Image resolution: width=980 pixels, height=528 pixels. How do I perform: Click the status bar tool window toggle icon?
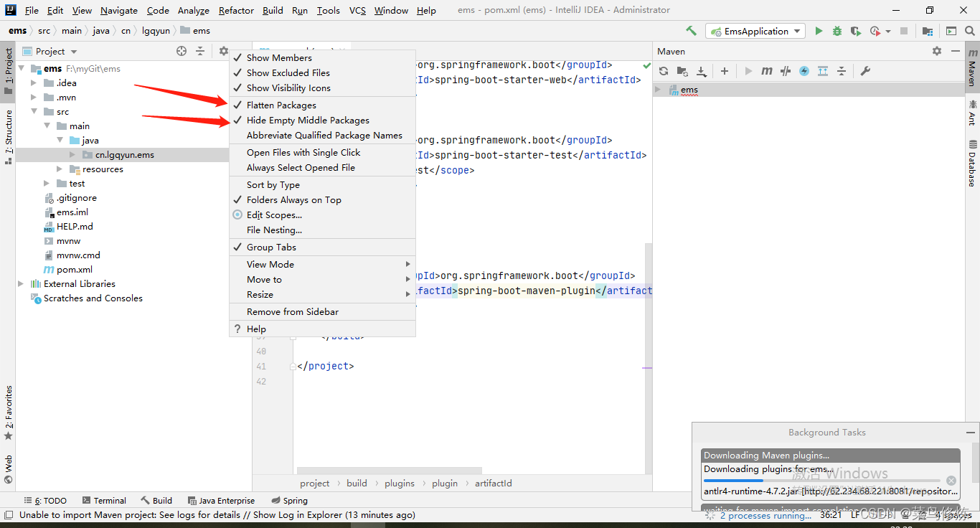pos(9,514)
